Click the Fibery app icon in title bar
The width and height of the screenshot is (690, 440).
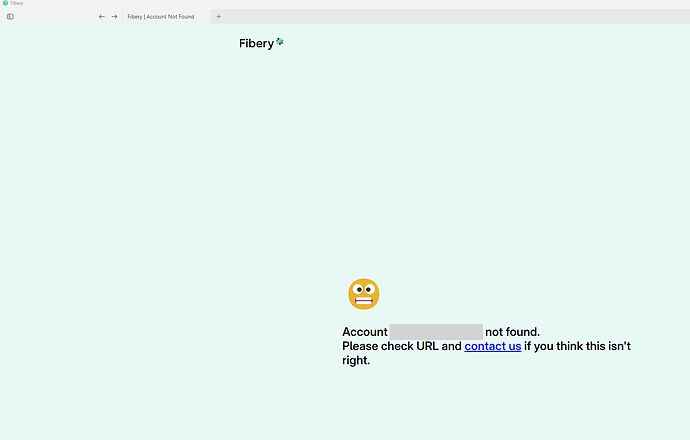pos(5,3)
